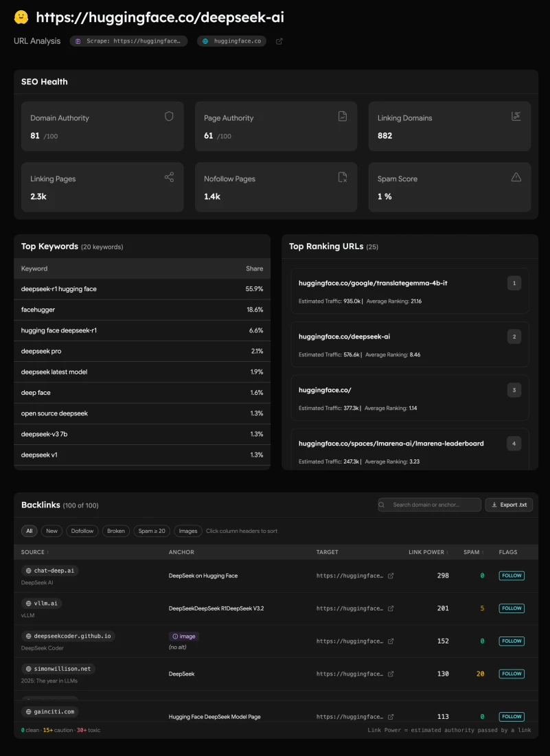Click the chat-deep.ai source chip

[49, 571]
